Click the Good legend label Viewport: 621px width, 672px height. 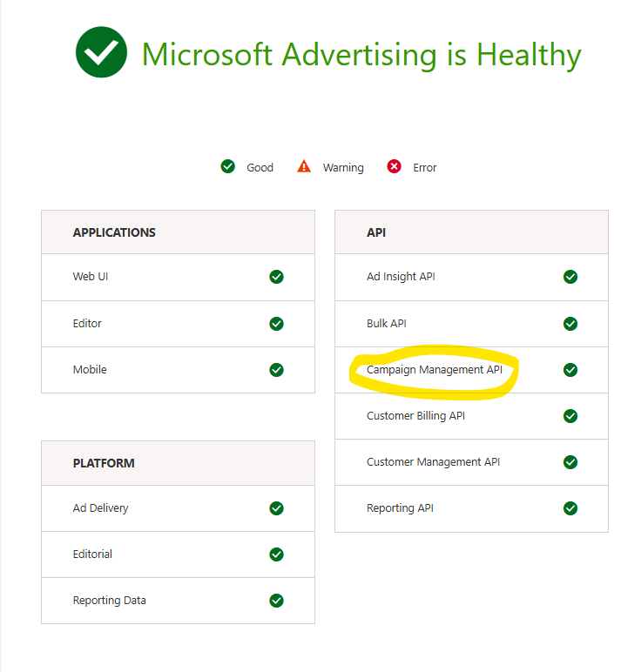coord(260,168)
